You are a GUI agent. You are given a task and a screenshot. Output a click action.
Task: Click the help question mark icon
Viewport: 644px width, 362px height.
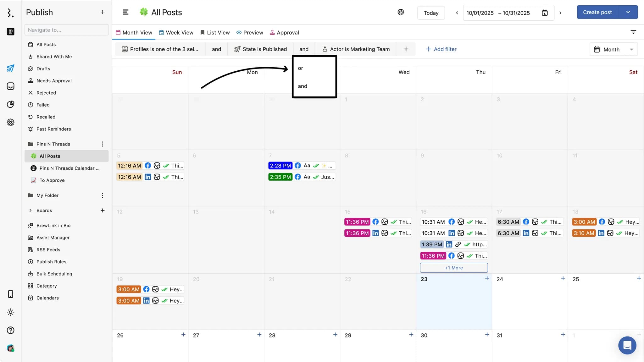click(10, 330)
